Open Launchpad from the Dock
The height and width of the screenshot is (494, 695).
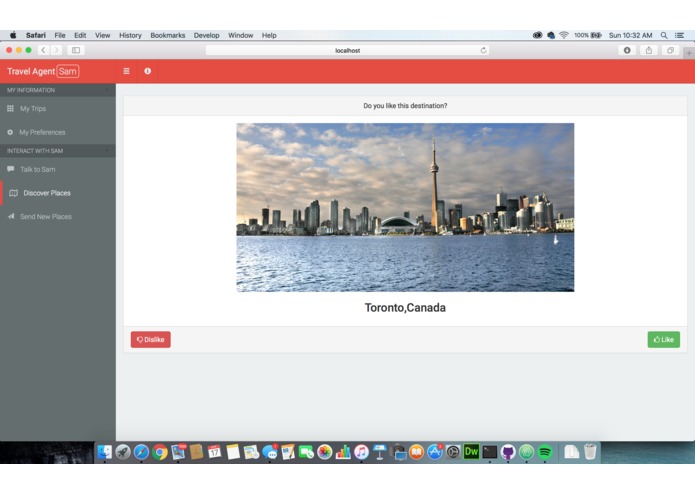pyautogui.click(x=123, y=452)
